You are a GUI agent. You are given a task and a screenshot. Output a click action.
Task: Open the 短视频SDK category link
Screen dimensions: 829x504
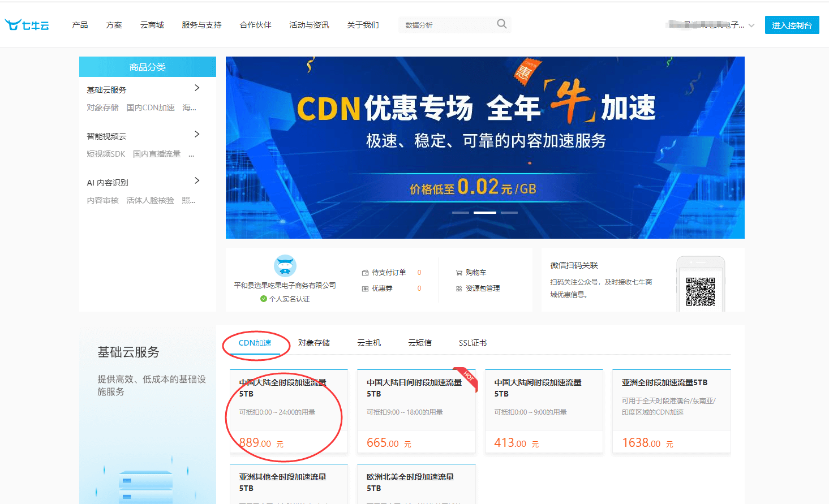(x=106, y=154)
